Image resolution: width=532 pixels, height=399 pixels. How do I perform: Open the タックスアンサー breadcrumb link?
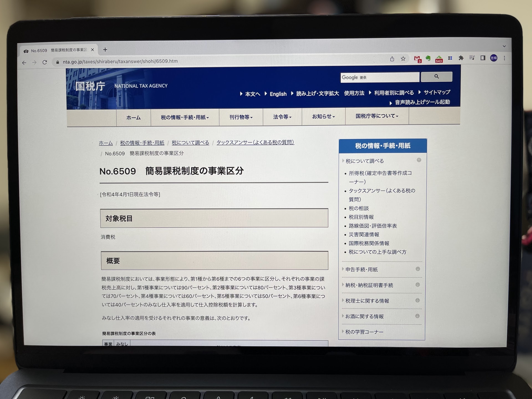click(255, 142)
